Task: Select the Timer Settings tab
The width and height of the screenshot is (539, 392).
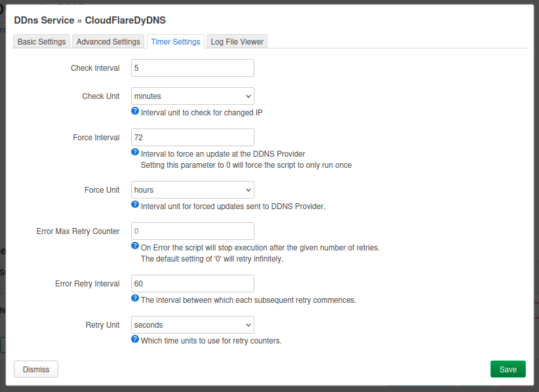Action: 175,41
